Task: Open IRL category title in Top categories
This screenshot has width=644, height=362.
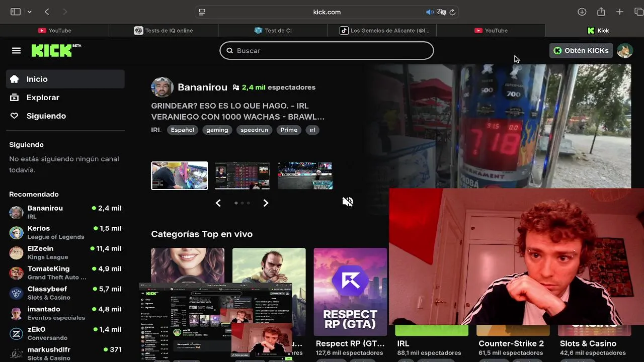Action: pyautogui.click(x=403, y=343)
